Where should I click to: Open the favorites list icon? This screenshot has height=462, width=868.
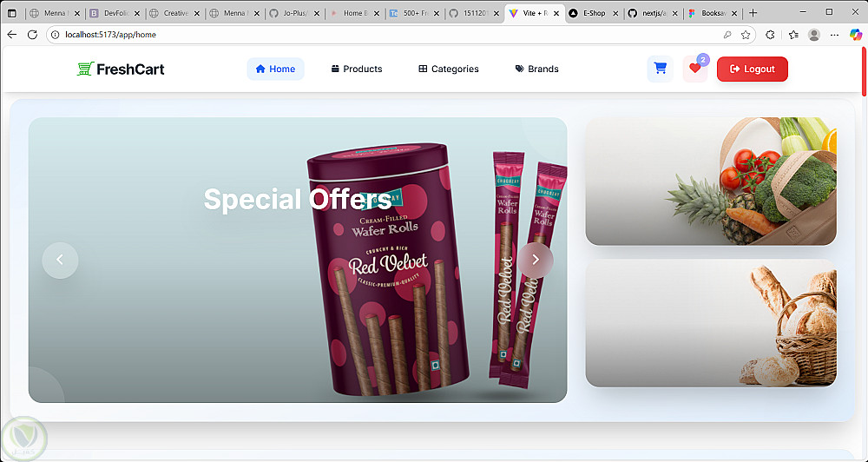[793, 35]
